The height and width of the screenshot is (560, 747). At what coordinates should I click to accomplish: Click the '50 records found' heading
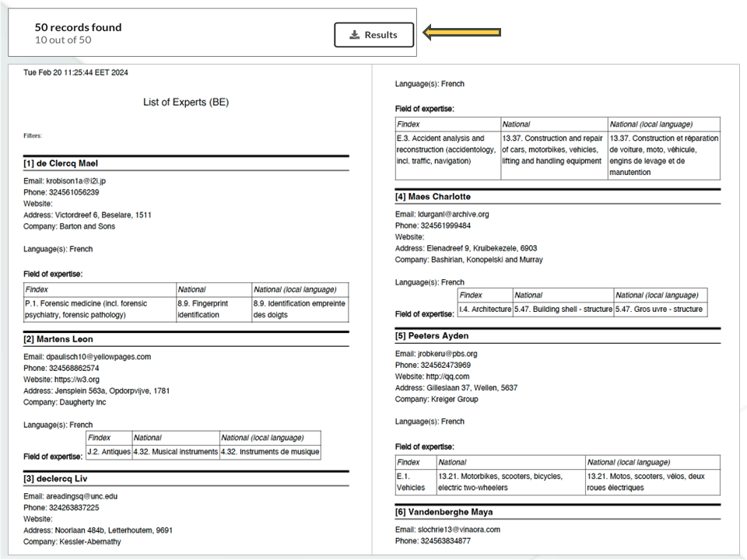pos(78,27)
